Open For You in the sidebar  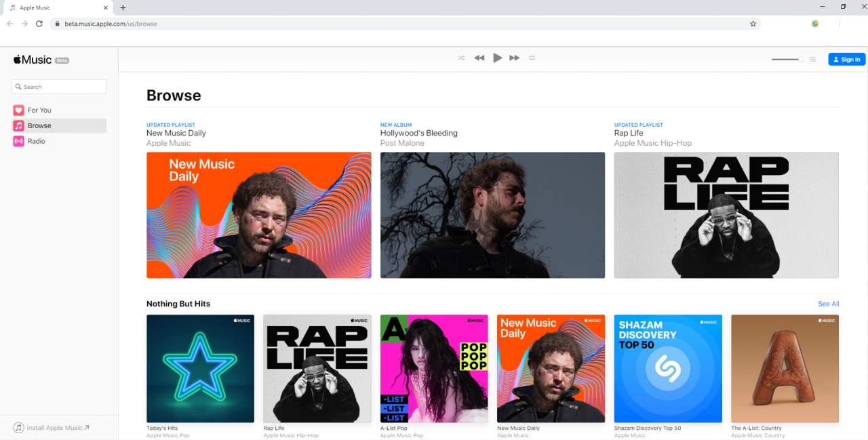pyautogui.click(x=39, y=110)
